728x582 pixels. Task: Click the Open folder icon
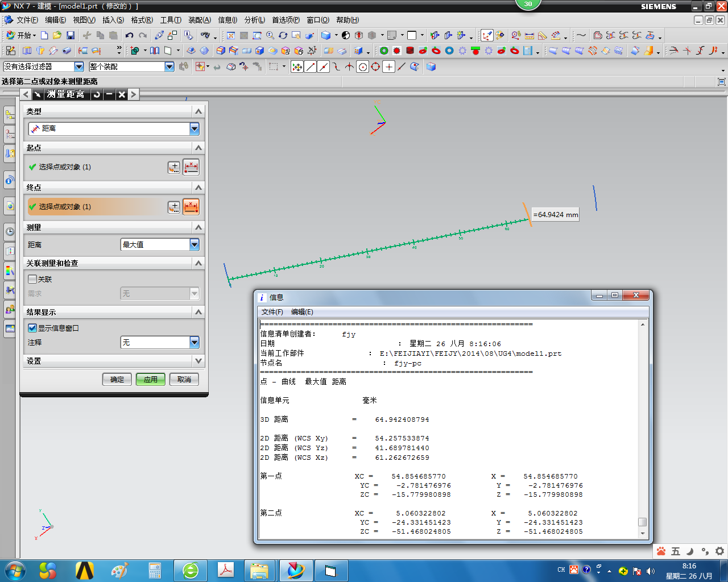(57, 35)
